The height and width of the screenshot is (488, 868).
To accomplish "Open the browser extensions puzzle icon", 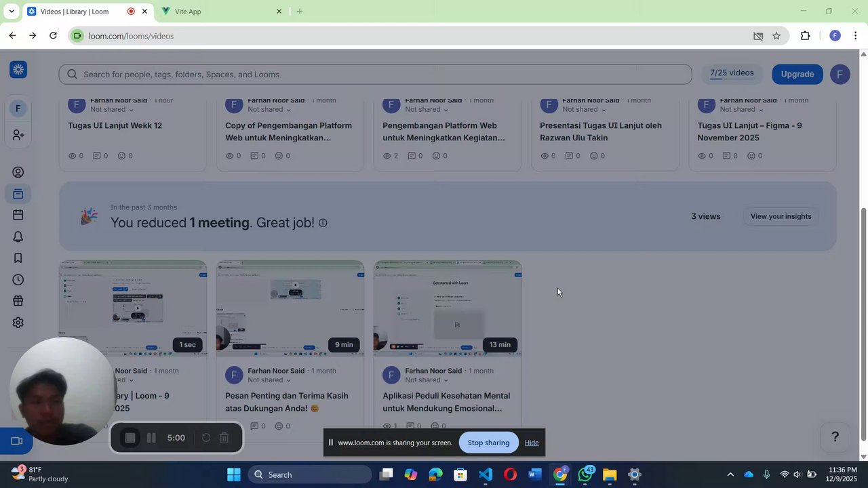I will pyautogui.click(x=805, y=36).
